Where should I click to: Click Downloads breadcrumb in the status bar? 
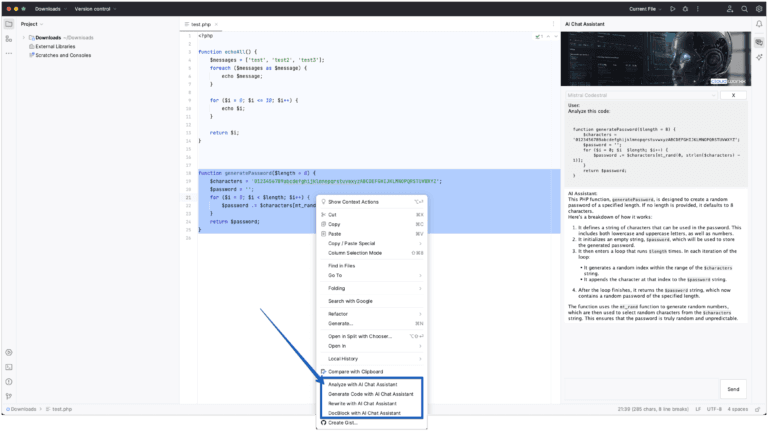coord(23,409)
